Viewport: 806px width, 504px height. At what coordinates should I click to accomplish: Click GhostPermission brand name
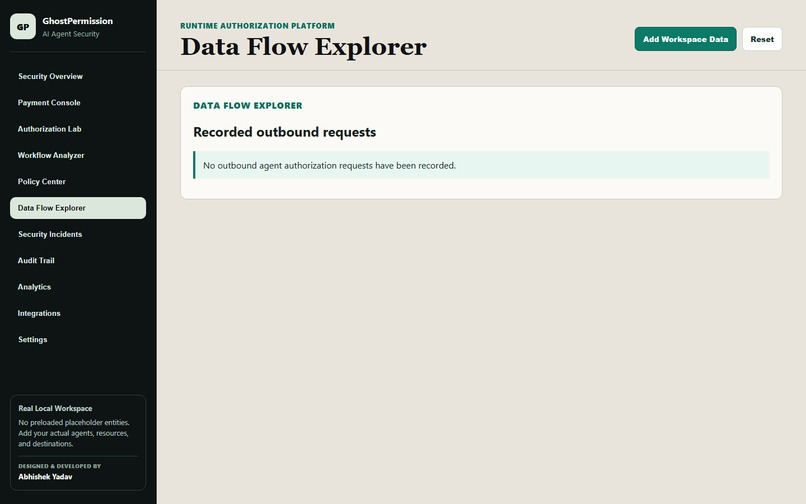click(x=78, y=21)
